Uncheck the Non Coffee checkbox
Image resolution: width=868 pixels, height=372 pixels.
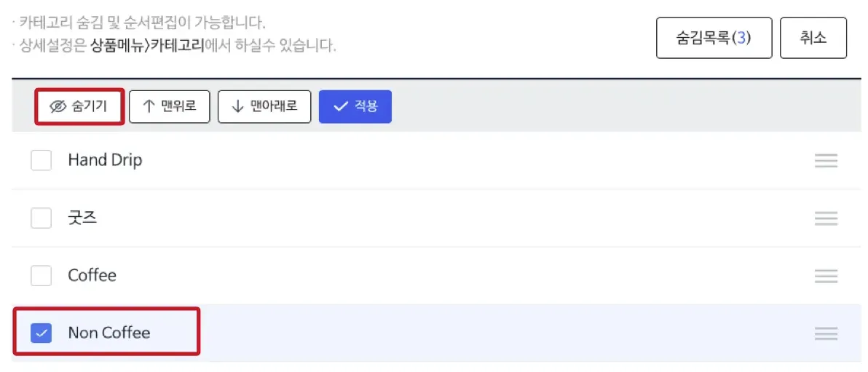tap(41, 333)
